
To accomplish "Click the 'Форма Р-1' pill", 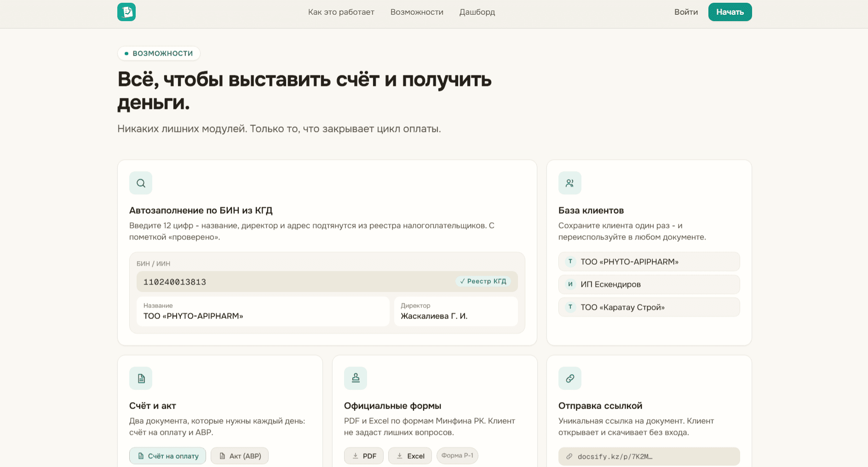I will (457, 456).
